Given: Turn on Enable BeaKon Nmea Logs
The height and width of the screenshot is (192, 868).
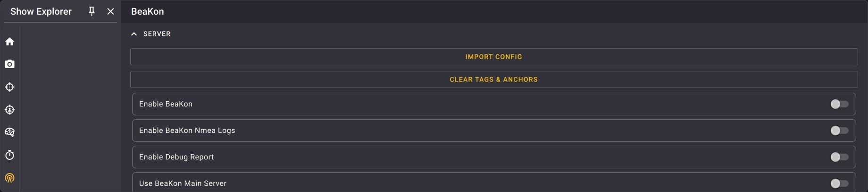Looking at the screenshot, I should tap(839, 131).
